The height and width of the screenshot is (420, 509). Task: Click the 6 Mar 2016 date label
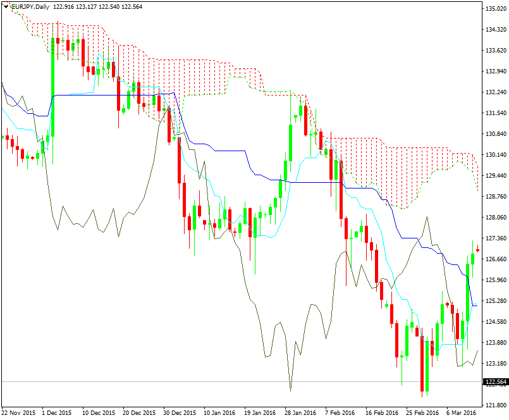462,412
